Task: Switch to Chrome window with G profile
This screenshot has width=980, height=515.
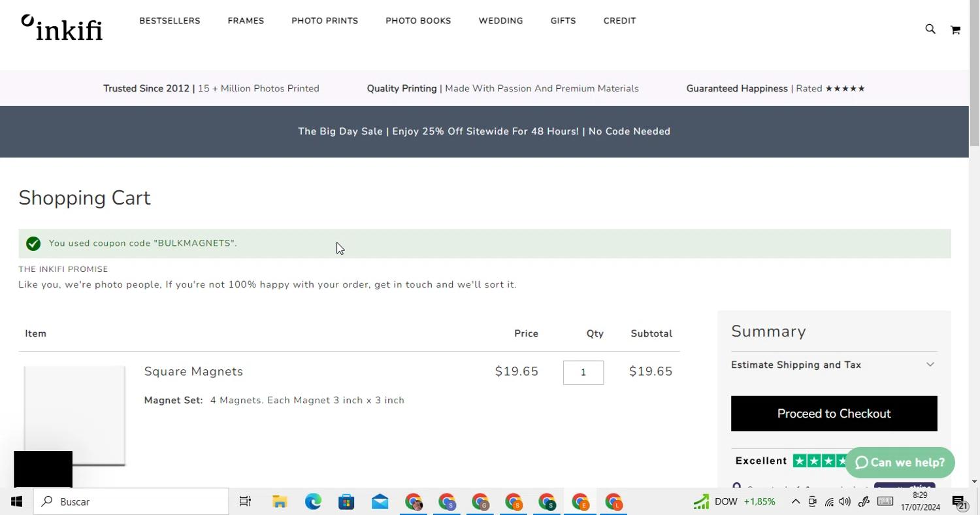Action: pyautogui.click(x=480, y=502)
